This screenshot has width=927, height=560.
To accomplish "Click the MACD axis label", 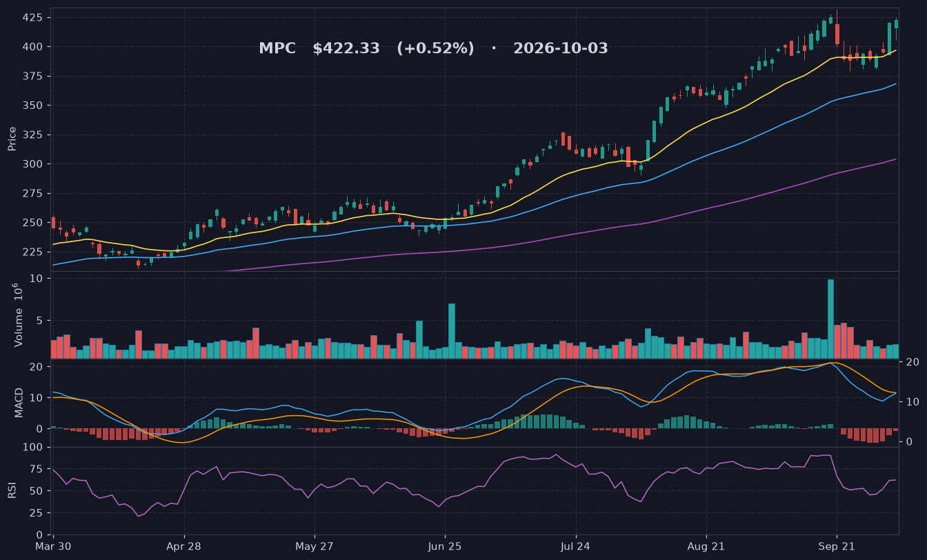I will [x=19, y=402].
